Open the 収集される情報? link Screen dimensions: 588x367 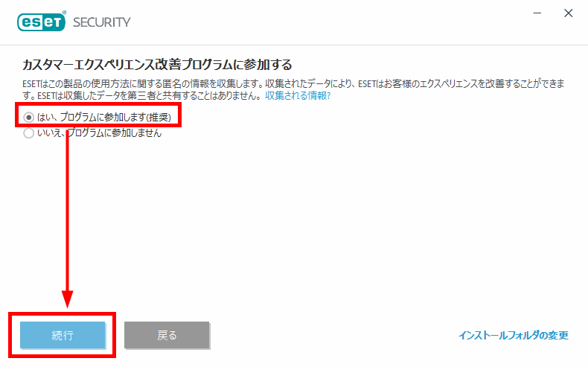click(298, 95)
